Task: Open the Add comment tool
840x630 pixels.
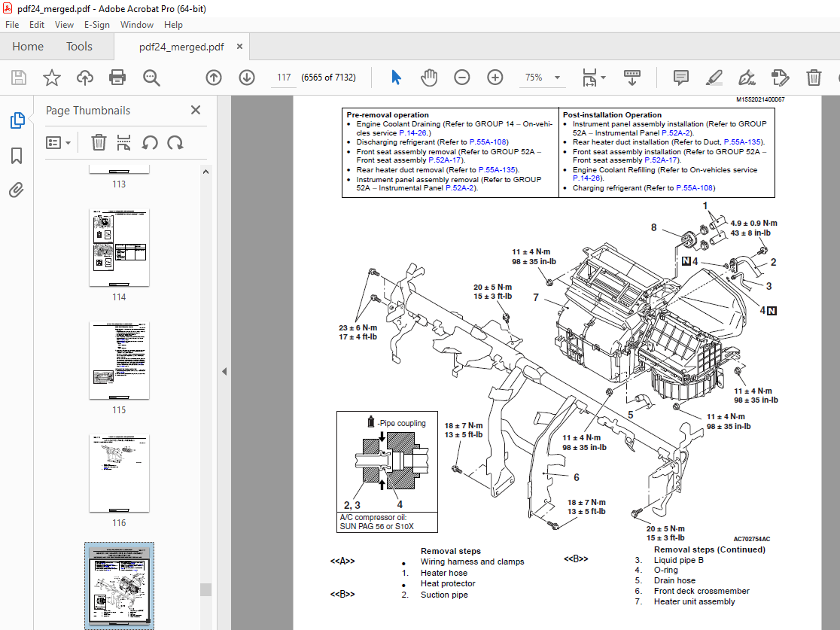Action: click(680, 78)
